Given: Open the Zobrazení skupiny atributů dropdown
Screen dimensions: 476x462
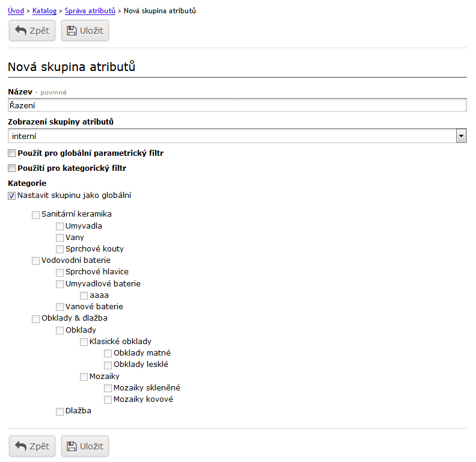Looking at the screenshot, I should tap(237, 136).
